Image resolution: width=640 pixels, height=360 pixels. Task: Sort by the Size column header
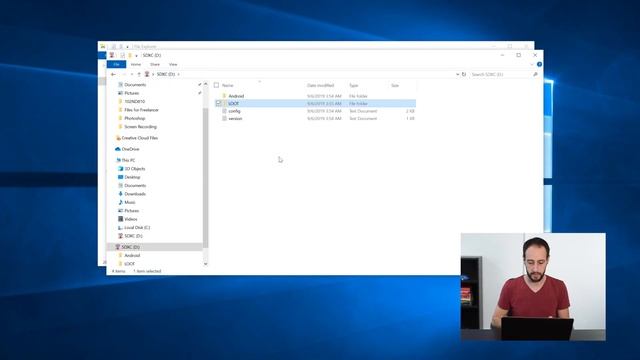pyautogui.click(x=395, y=85)
